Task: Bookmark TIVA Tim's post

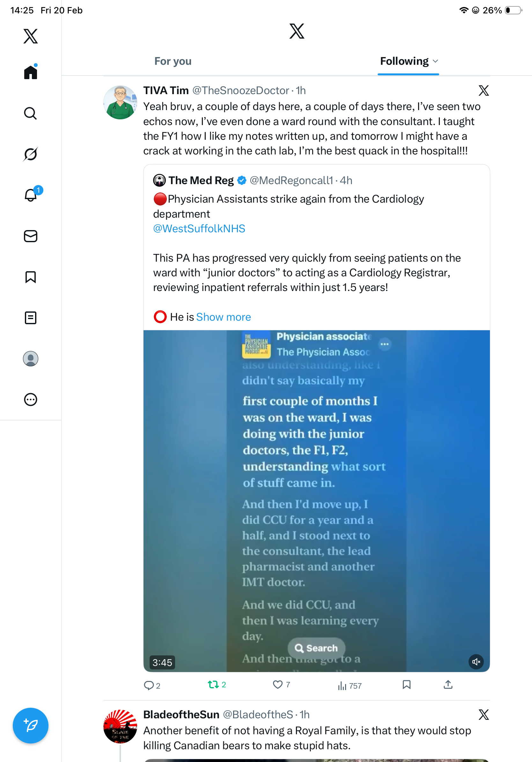Action: (406, 684)
